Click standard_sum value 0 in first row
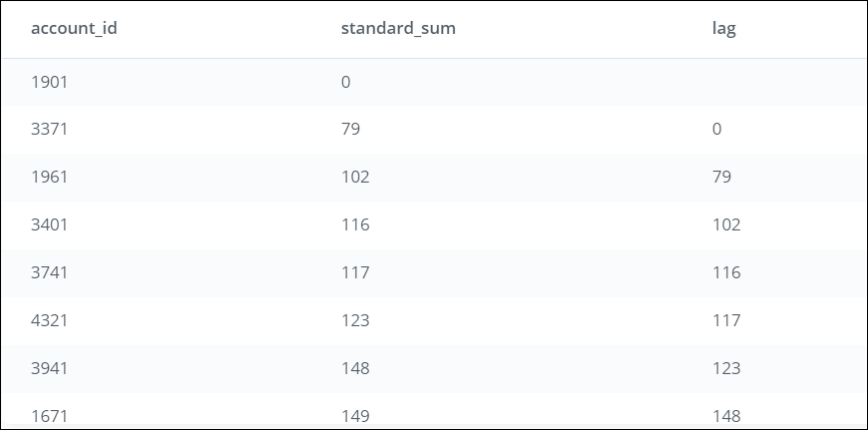This screenshot has height=430, width=868. click(346, 81)
